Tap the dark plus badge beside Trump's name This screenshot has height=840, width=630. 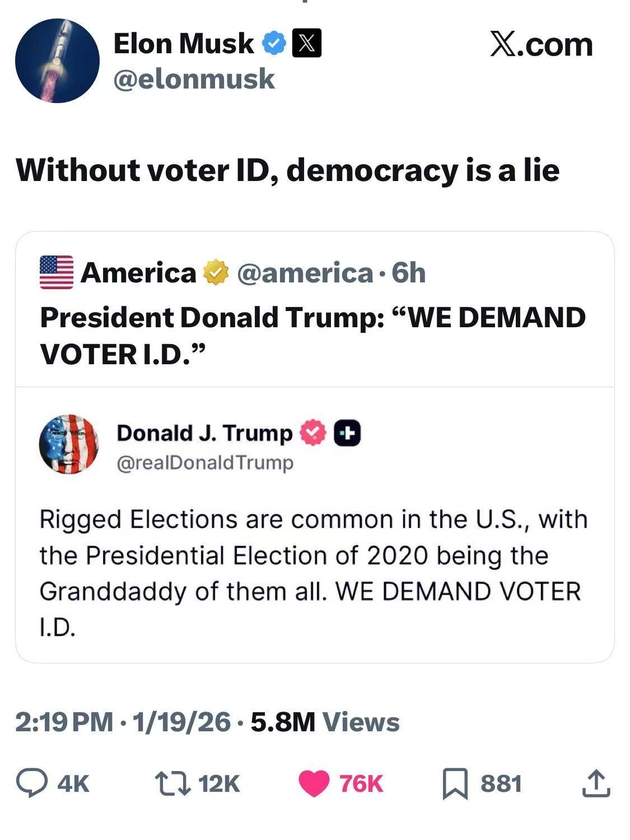347,434
